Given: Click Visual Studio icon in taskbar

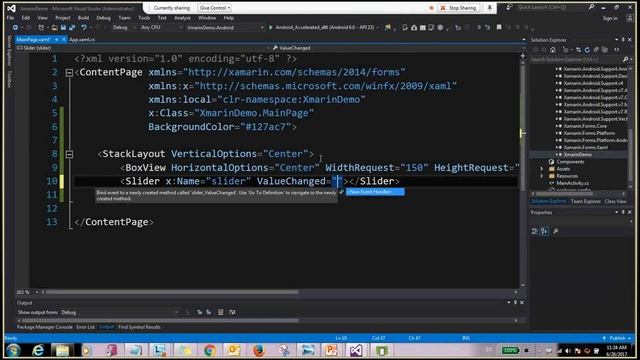Looking at the screenshot, I should tap(356, 350).
